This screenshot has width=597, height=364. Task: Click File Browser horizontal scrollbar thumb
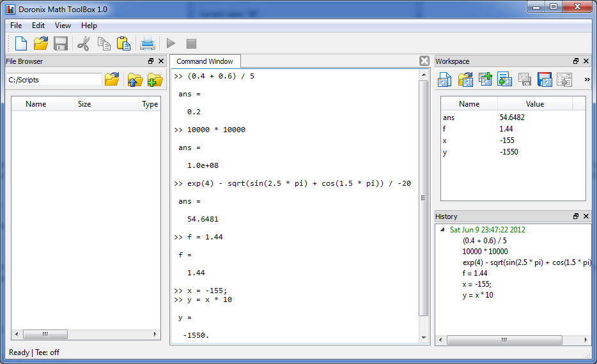click(x=45, y=335)
